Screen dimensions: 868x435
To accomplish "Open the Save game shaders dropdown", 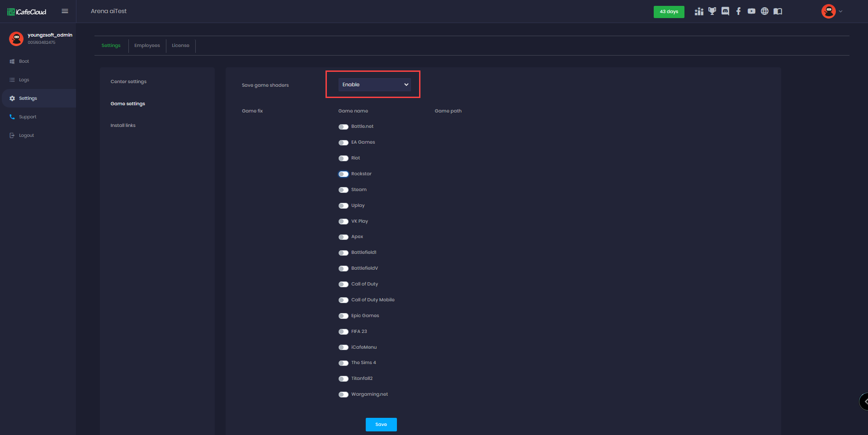I will (x=374, y=84).
